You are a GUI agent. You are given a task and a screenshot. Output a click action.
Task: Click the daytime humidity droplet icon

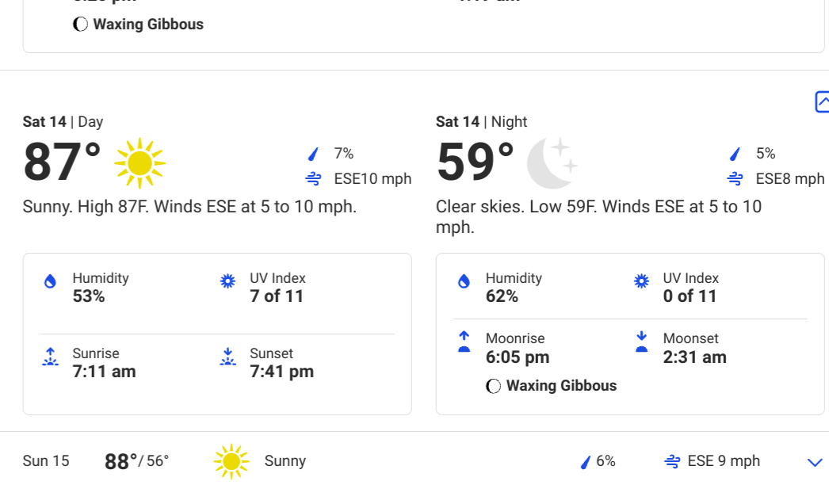[x=50, y=281]
